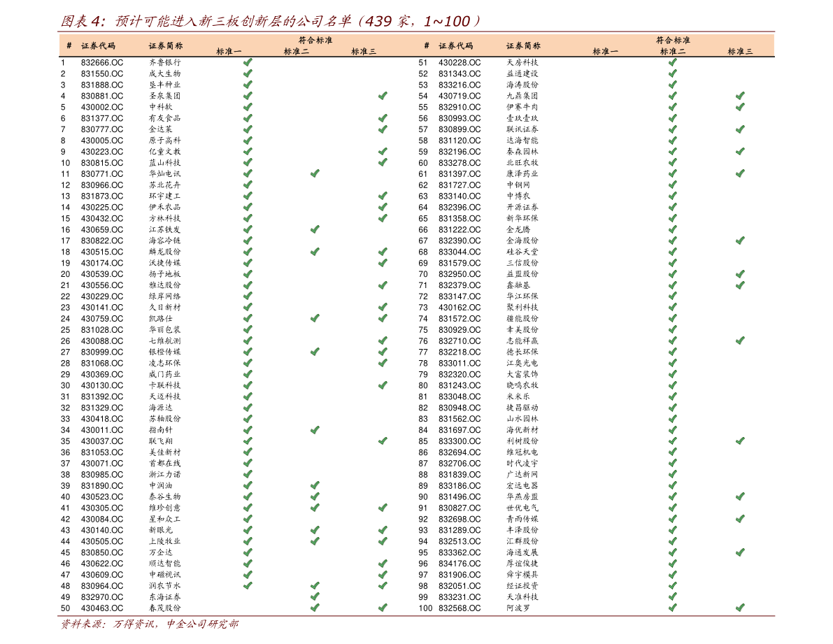Click 标准二 checkmark in row 11 华灿电讯
Screen dimensions: 833x644
coord(315,173)
